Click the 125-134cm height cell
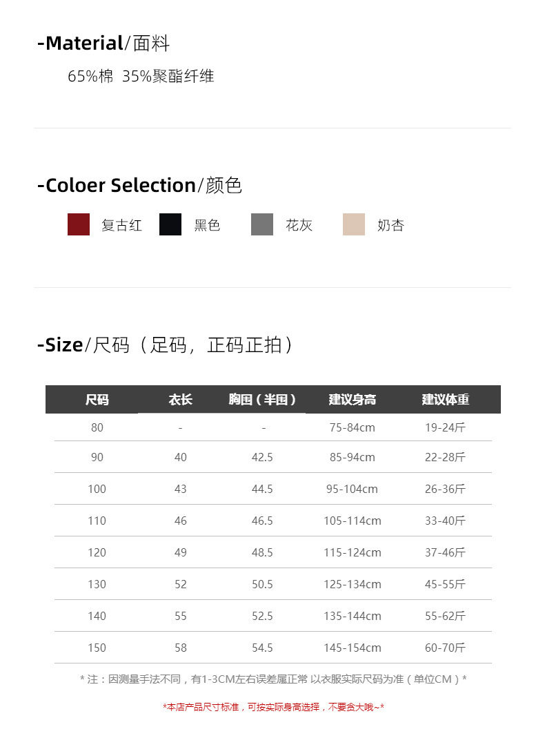Screen dimensions: 545x756 352,584
